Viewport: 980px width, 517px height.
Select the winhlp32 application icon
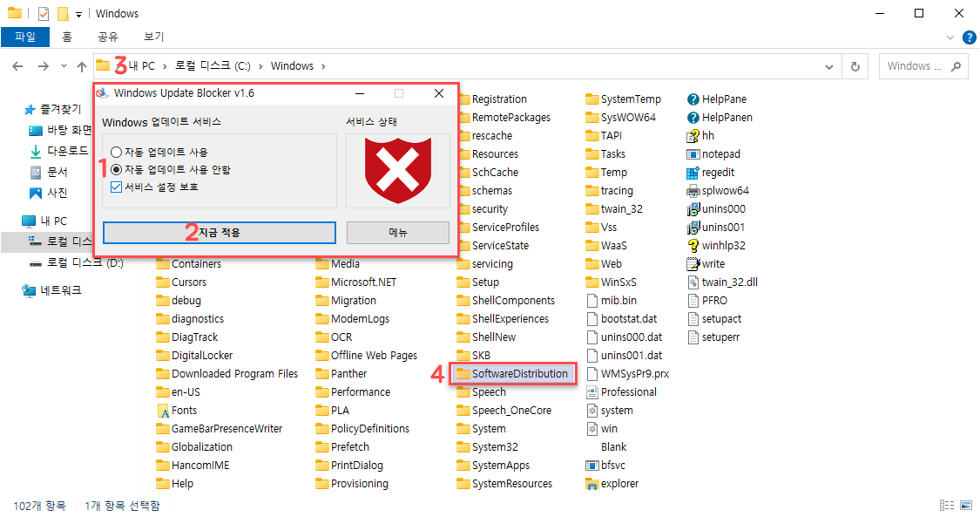pos(693,246)
